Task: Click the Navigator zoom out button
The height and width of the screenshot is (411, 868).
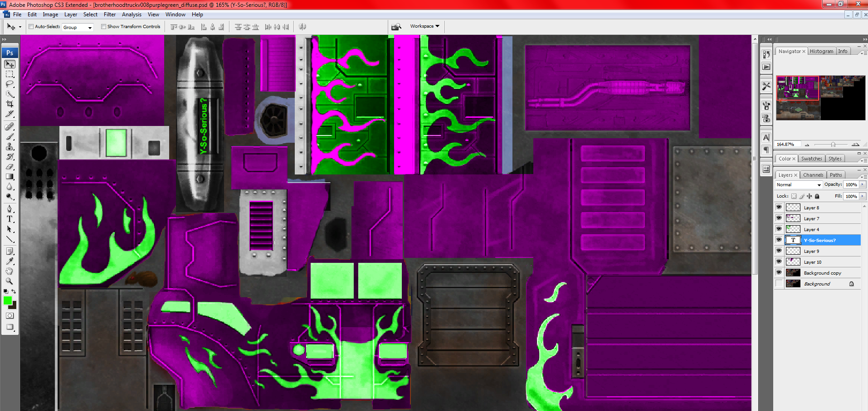Action: coord(807,145)
